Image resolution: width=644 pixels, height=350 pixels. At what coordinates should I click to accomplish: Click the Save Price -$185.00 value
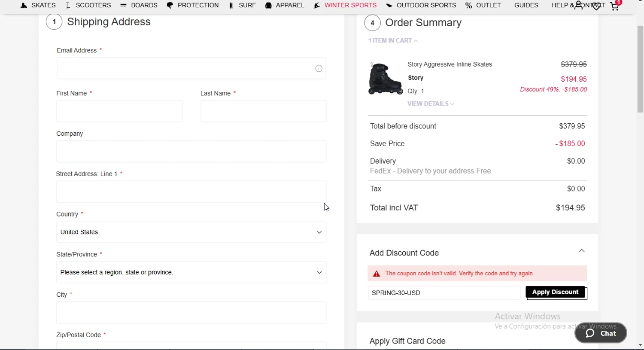point(570,143)
